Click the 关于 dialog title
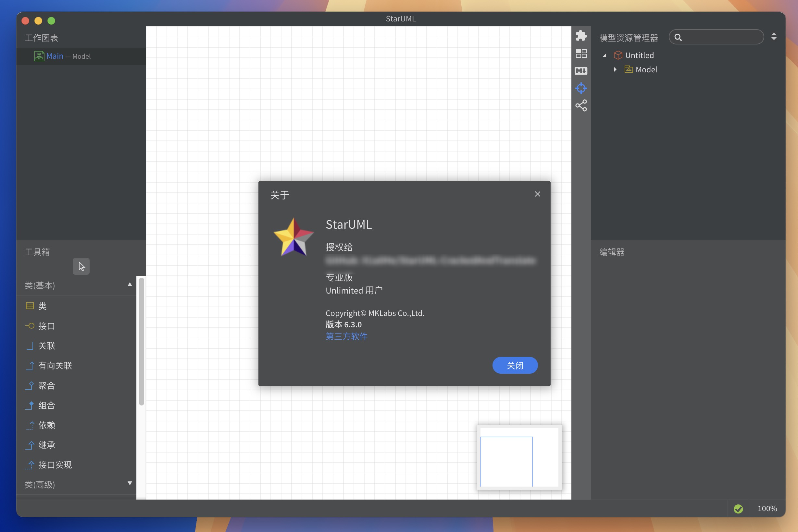798x532 pixels. pos(280,195)
